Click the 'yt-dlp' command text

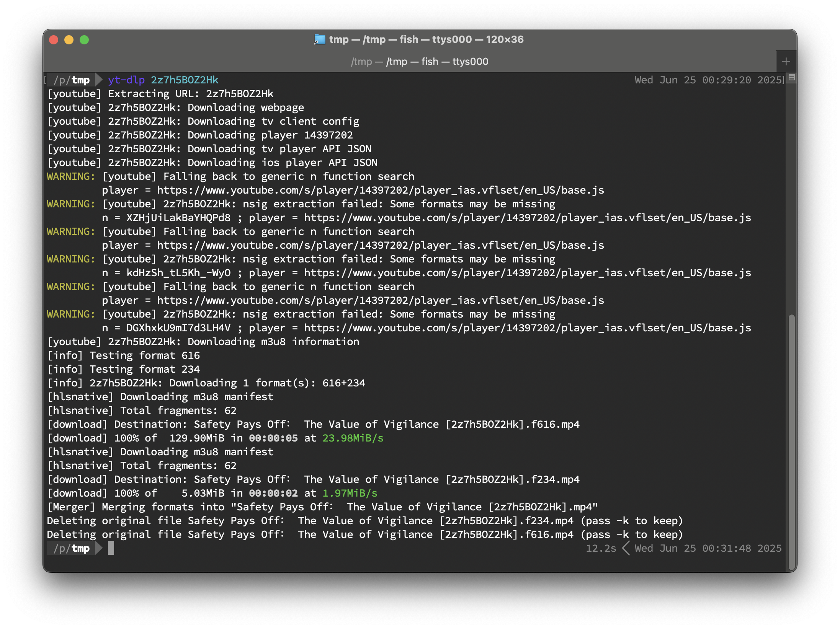point(126,80)
